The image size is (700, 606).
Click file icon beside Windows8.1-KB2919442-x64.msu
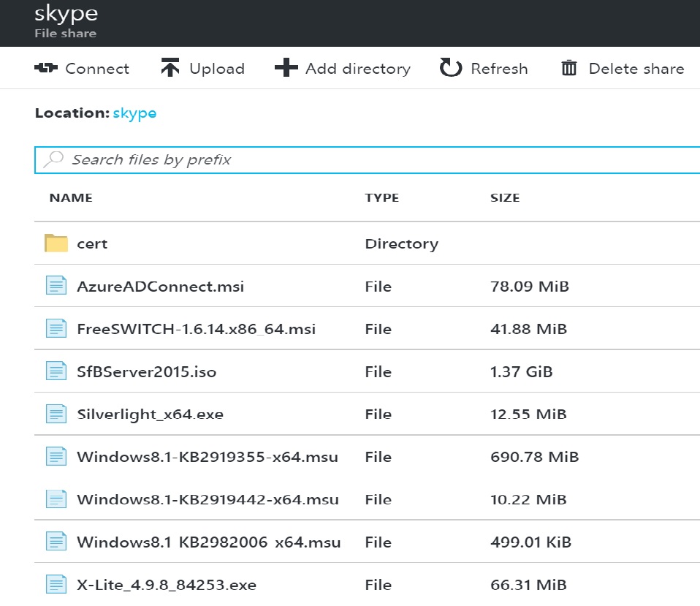point(56,499)
